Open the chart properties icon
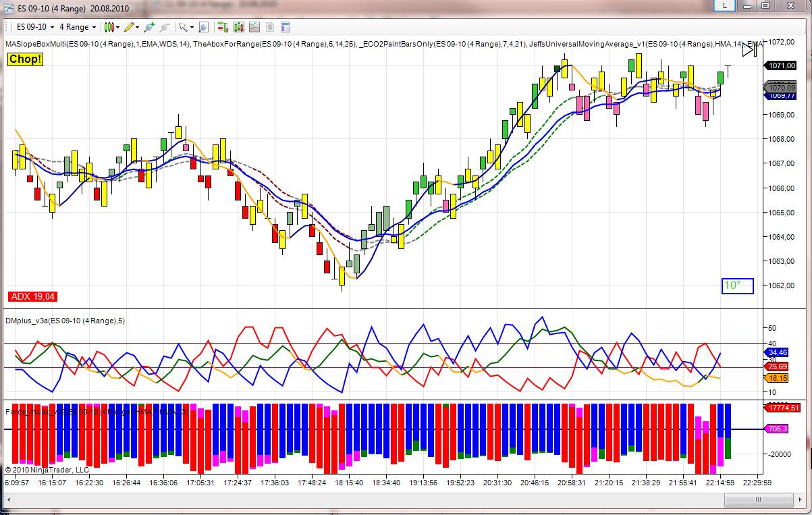This screenshot has height=515, width=812. click(x=285, y=27)
